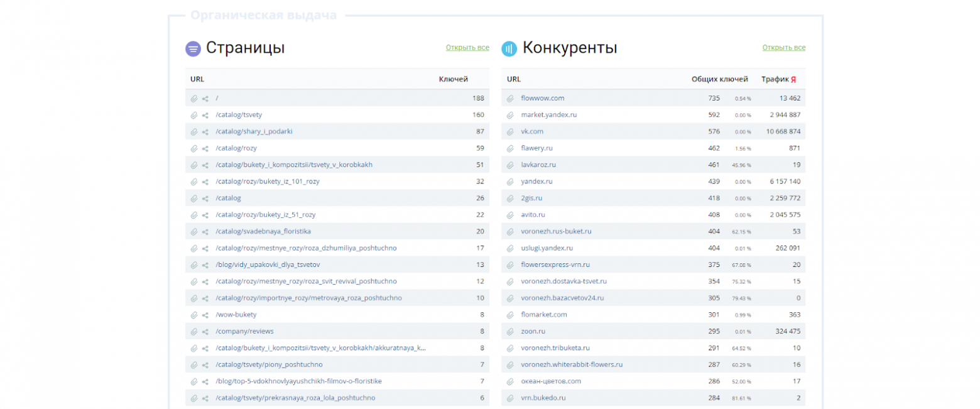Click the Общих ключей column header
The height and width of the screenshot is (409, 980).
coord(720,80)
